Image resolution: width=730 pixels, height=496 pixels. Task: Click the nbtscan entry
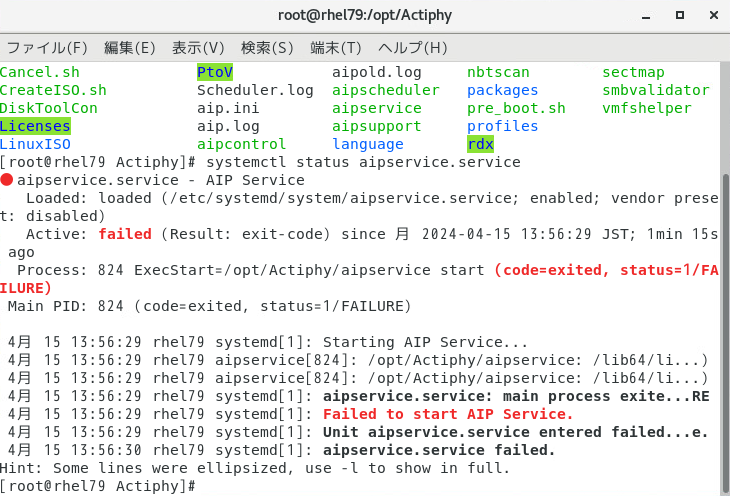pos(498,72)
